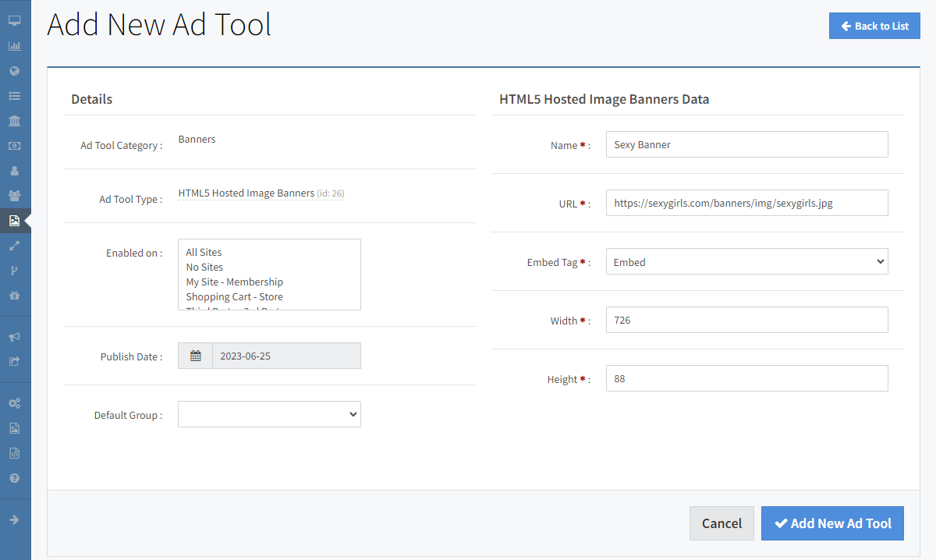Click the bar chart reports icon
Viewport: 936px width, 560px height.
point(14,46)
